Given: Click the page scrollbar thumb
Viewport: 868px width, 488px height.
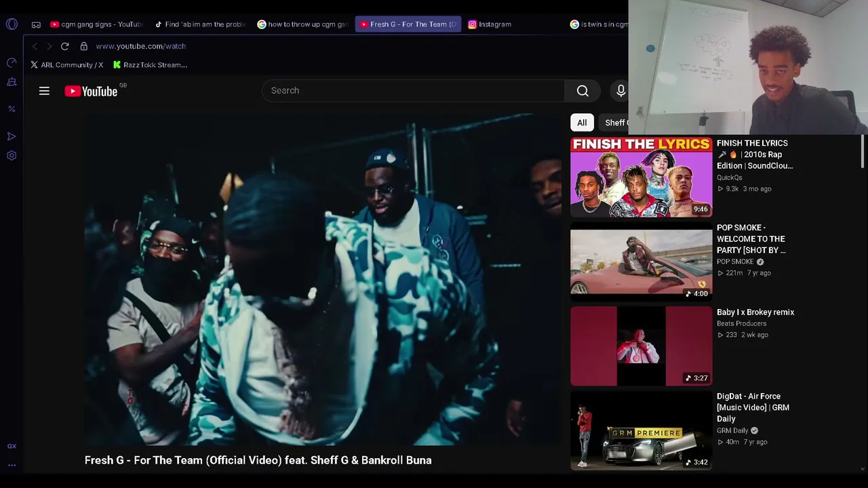Looking at the screenshot, I should 863,150.
